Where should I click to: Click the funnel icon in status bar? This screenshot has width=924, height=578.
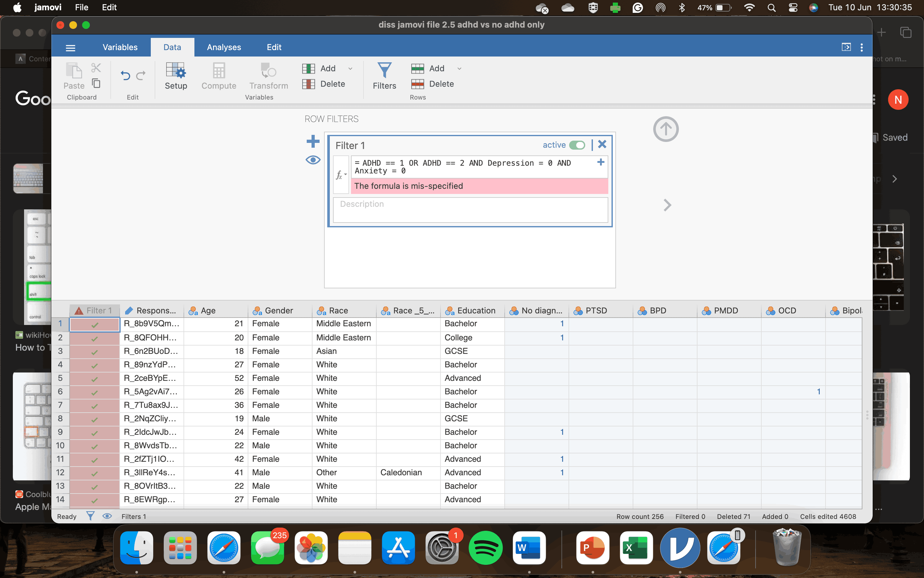[x=90, y=516]
